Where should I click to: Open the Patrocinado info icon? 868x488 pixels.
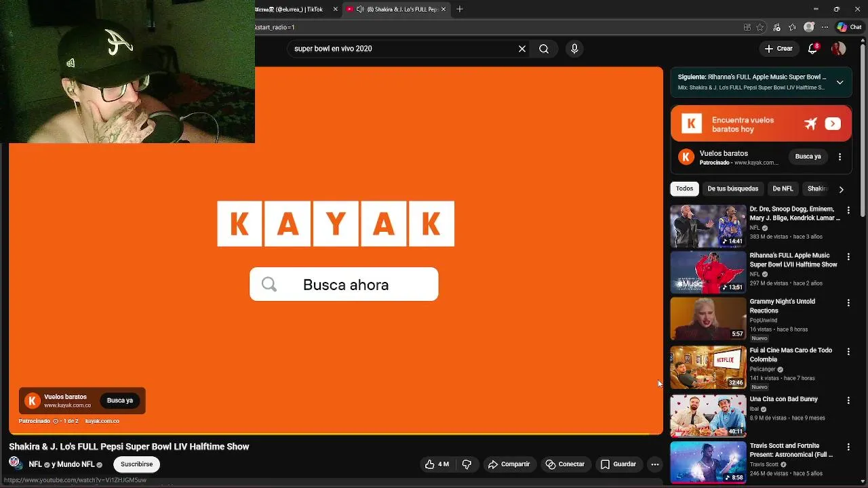tap(56, 421)
